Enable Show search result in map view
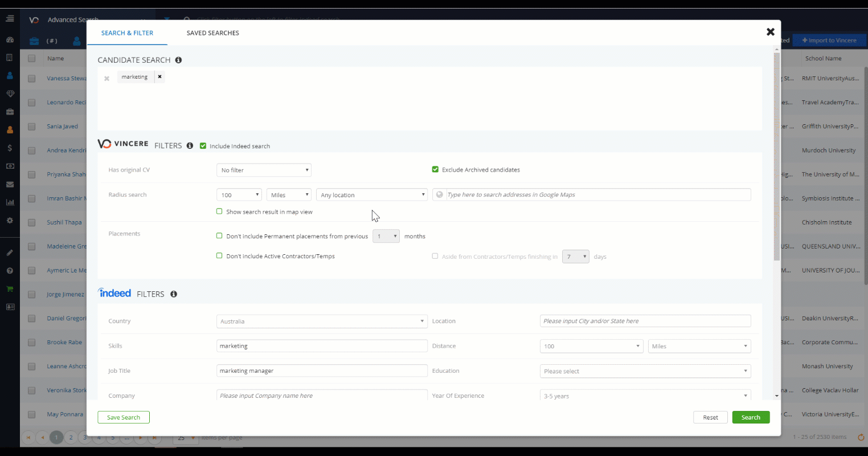868x456 pixels. point(219,211)
